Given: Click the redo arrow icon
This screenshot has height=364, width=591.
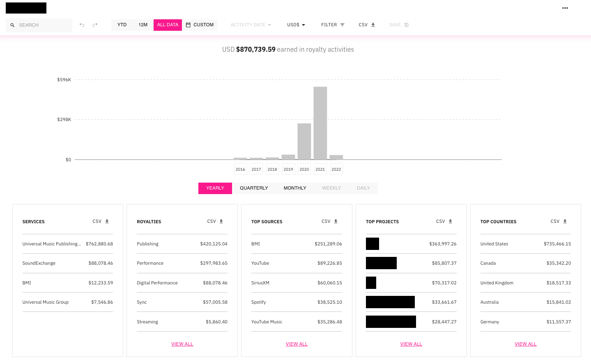Looking at the screenshot, I should 95,25.
